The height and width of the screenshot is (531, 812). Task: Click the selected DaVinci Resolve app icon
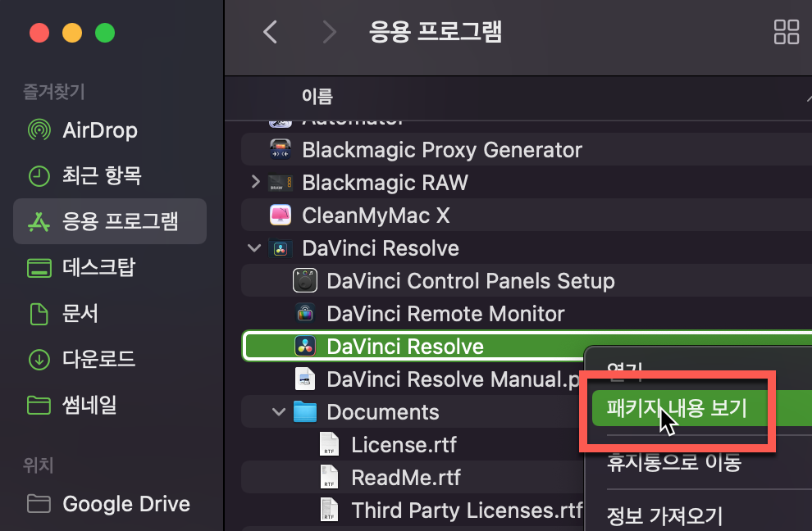point(305,347)
